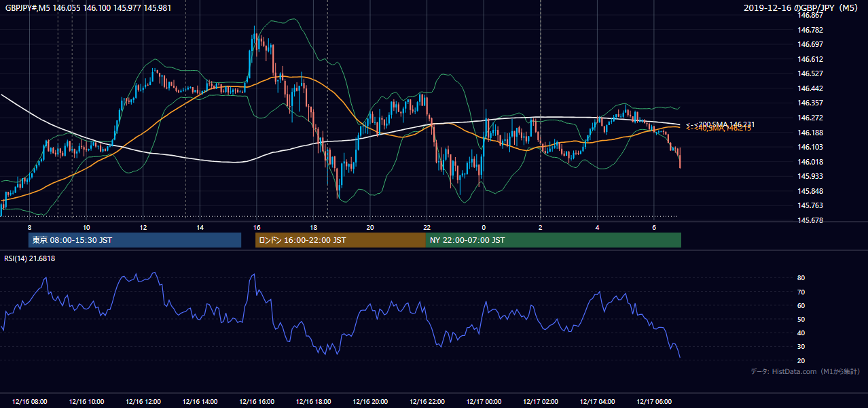Click the bottom date label 12/16 18:00
Image resolution: width=868 pixels, height=408 pixels.
(x=313, y=402)
